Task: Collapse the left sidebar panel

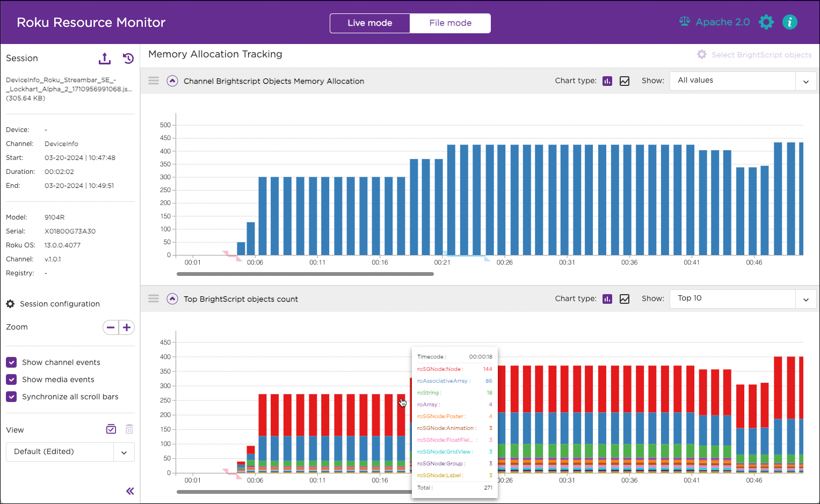Action: click(130, 491)
